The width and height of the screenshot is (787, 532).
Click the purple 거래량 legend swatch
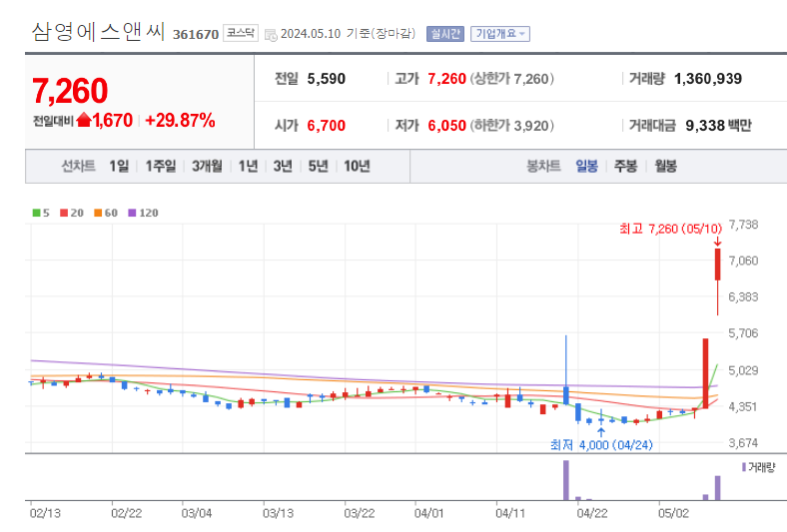(744, 467)
